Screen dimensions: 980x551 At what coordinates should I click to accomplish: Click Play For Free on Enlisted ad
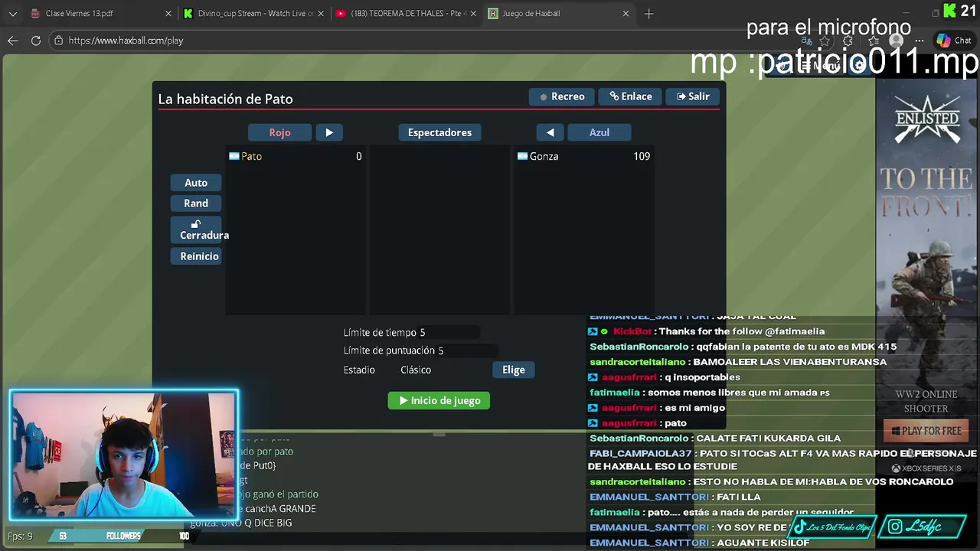pos(926,431)
